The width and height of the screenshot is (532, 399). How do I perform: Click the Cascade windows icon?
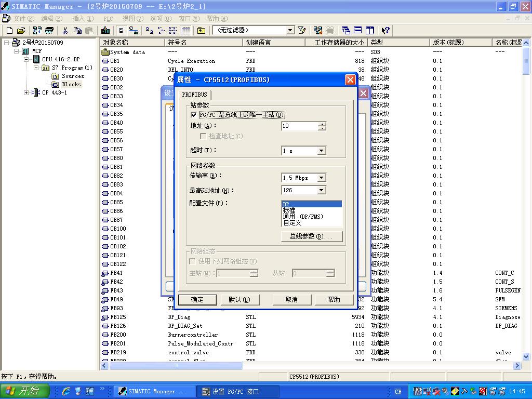tap(345, 31)
